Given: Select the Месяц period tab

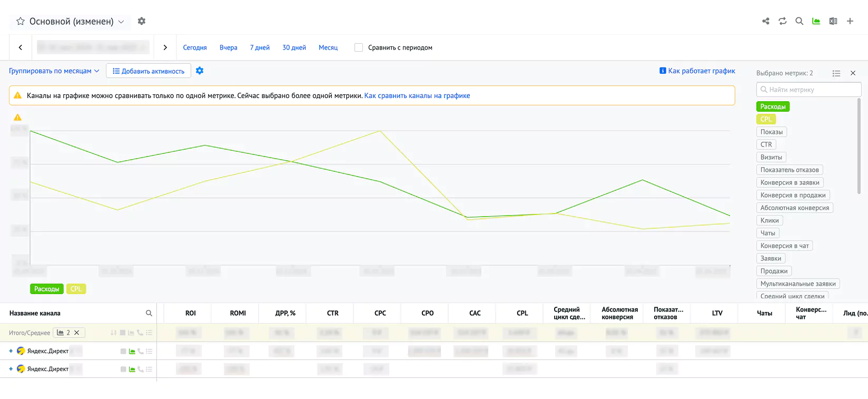Looking at the screenshot, I should pos(328,47).
